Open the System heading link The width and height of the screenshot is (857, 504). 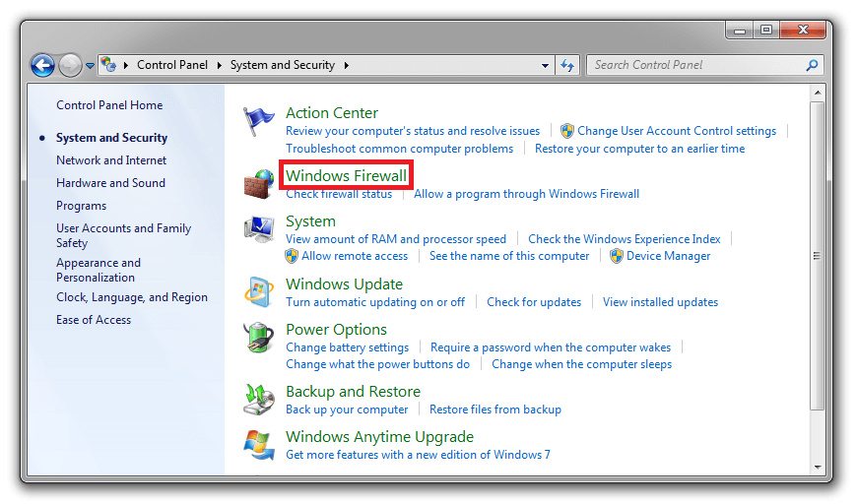310,221
